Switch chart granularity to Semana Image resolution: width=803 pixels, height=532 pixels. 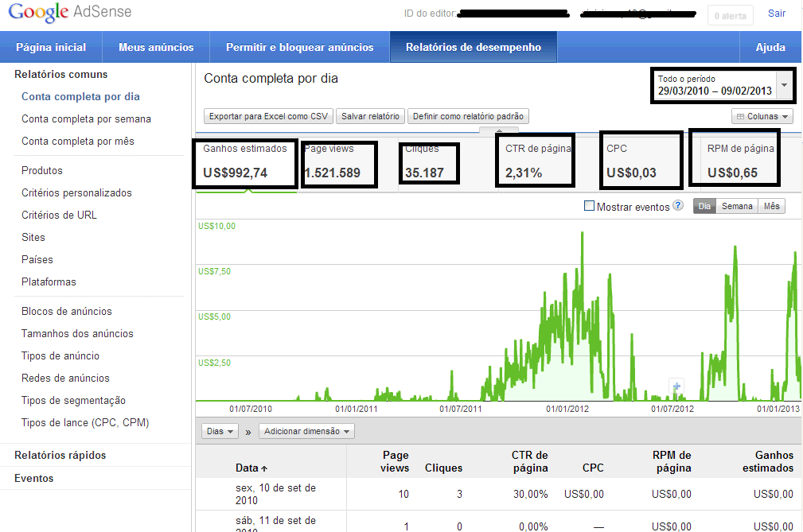tap(737, 206)
